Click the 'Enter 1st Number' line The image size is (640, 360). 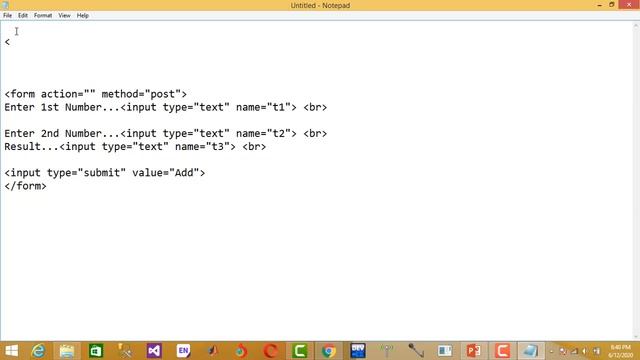pos(166,107)
